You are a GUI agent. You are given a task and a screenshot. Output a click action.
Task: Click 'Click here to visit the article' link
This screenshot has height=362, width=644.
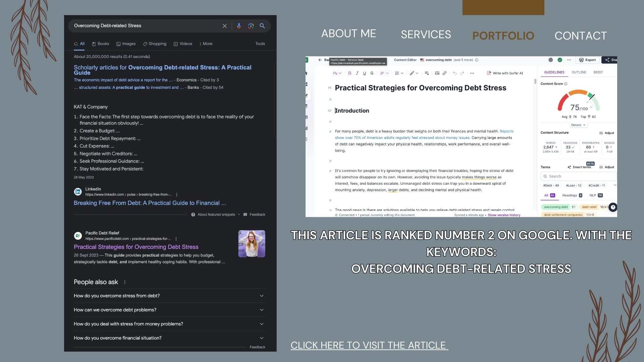click(369, 345)
